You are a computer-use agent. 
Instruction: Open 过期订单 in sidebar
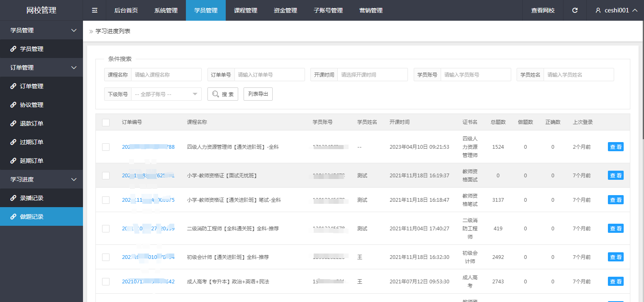[x=41, y=142]
